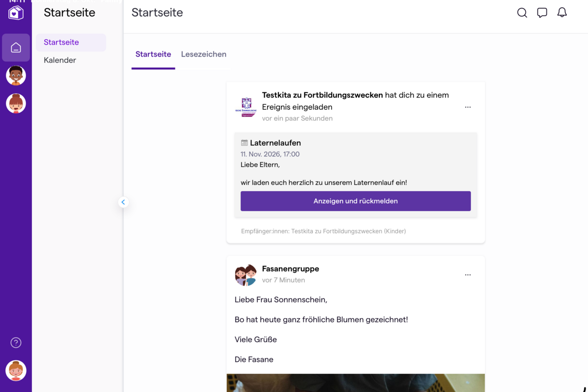The width and height of the screenshot is (588, 392).
Task: Click the Testkita institution logo
Action: pyautogui.click(x=246, y=107)
